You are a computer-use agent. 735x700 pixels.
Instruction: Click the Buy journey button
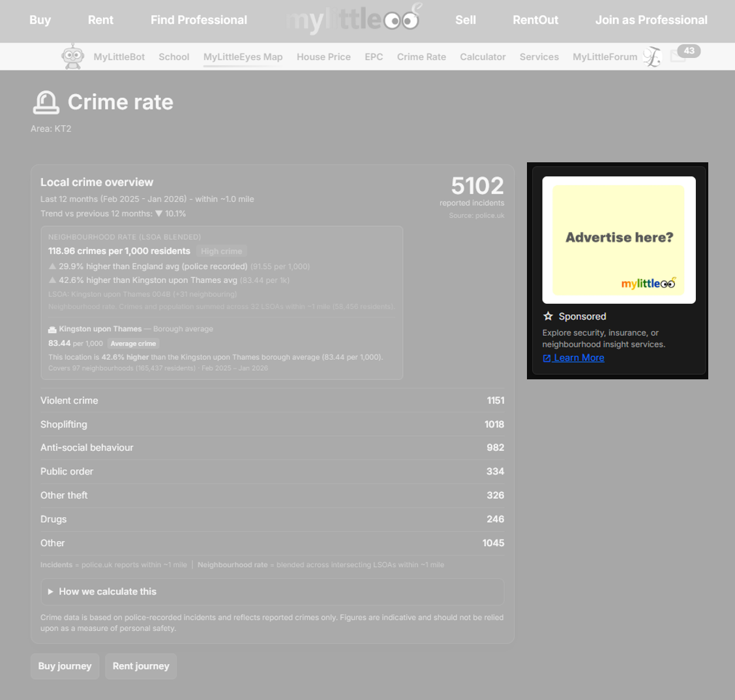click(x=65, y=666)
